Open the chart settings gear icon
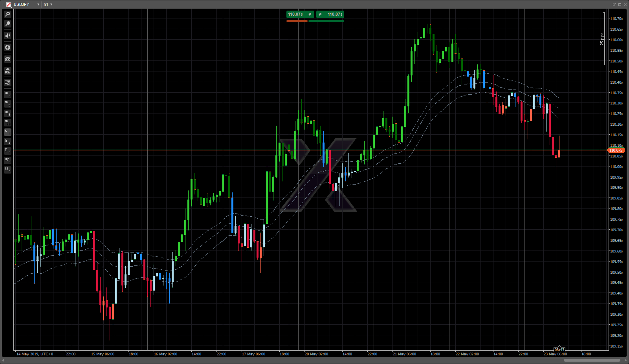This screenshot has height=364, width=629. click(x=7, y=83)
